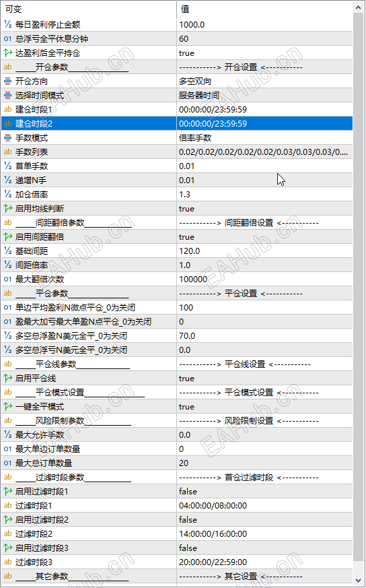Click the string icon beside 过滤时段2
366x588 pixels.
tap(7, 533)
